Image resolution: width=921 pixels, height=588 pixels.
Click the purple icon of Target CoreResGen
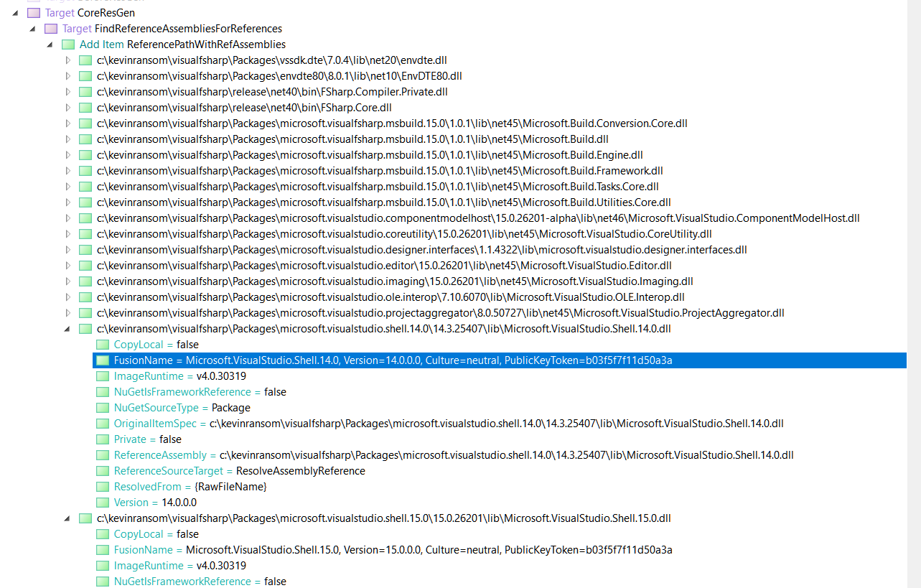click(33, 13)
